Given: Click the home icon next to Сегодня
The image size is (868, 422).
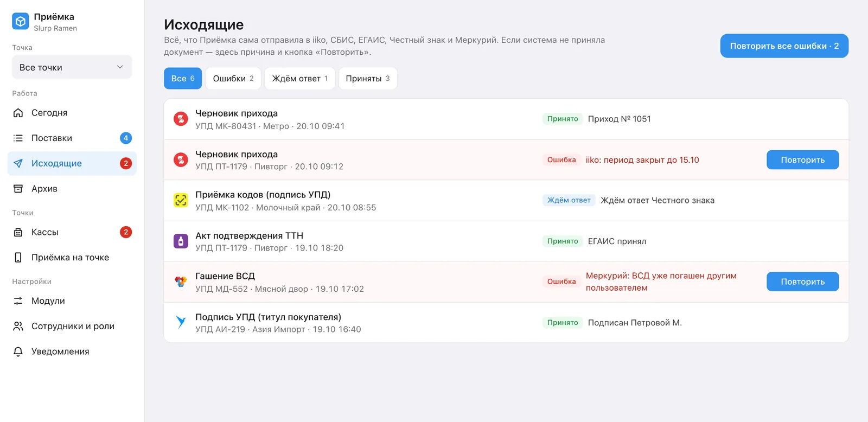Looking at the screenshot, I should point(18,113).
